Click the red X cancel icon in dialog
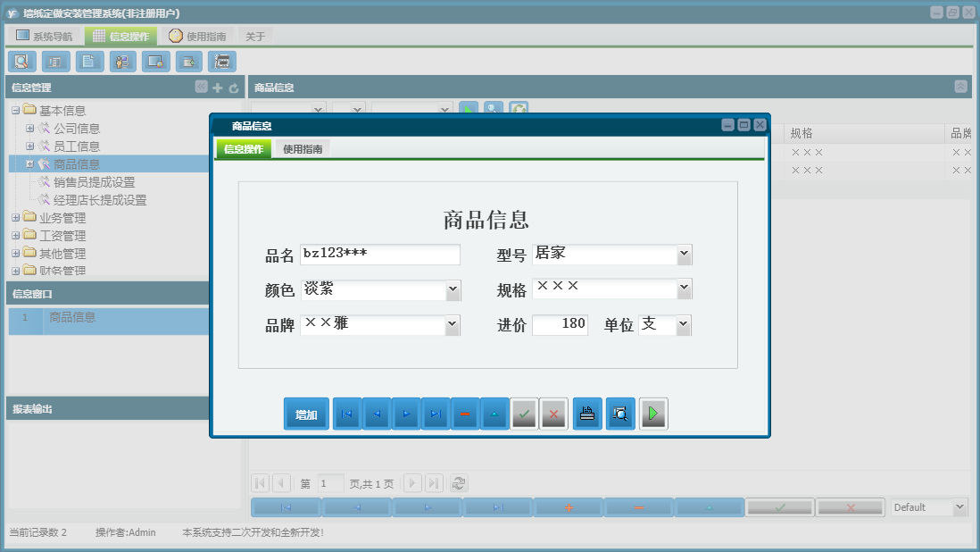 coord(553,414)
